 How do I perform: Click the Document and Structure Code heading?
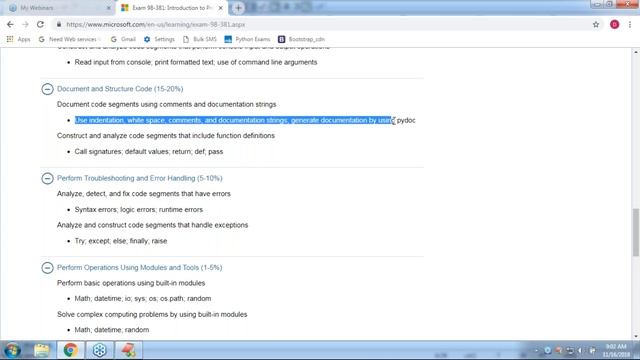click(x=120, y=89)
